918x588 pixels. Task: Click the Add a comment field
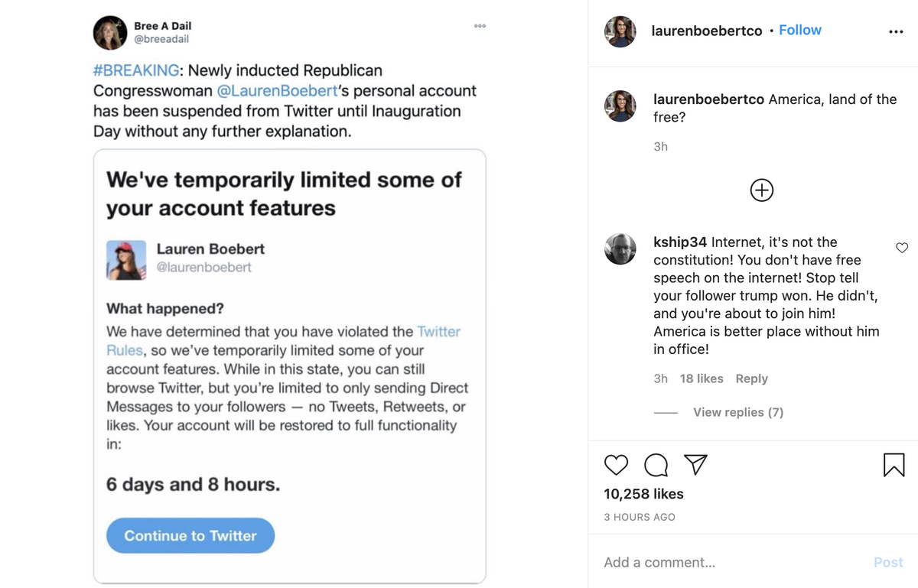coord(727,562)
